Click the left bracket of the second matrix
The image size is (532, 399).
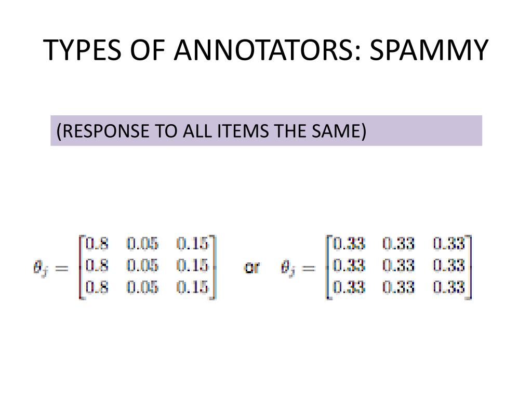(328, 268)
